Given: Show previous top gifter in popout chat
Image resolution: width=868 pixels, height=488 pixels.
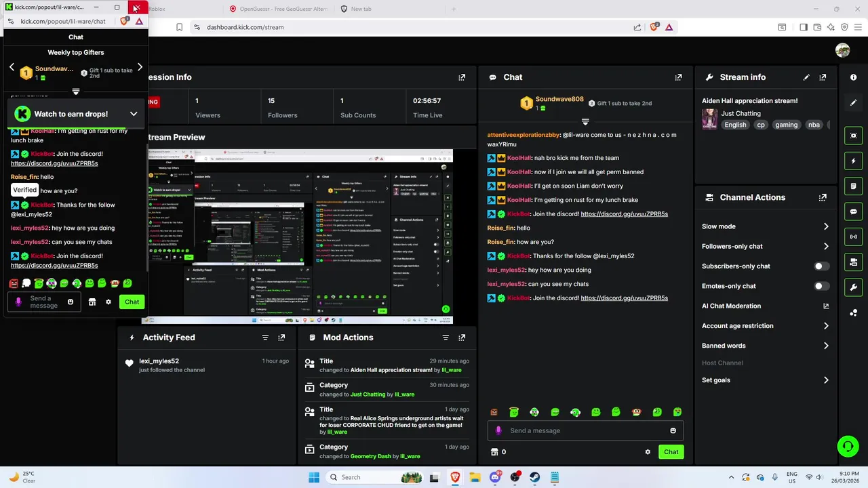Looking at the screenshot, I should point(12,67).
